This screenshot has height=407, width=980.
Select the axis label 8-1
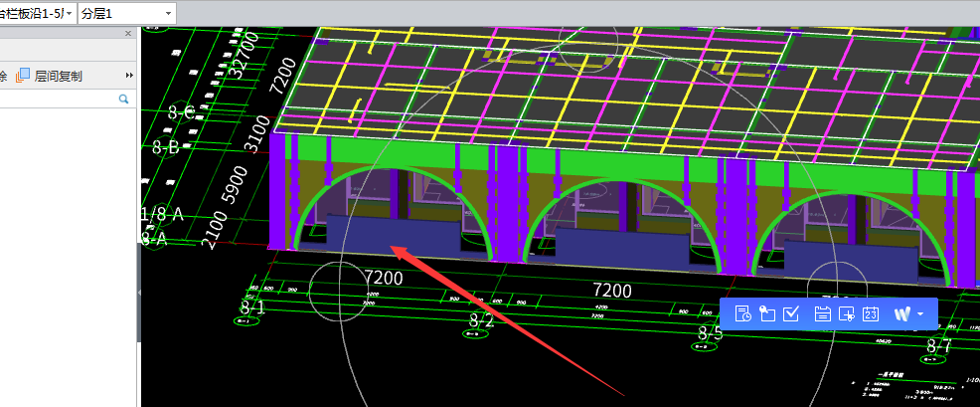click(252, 306)
